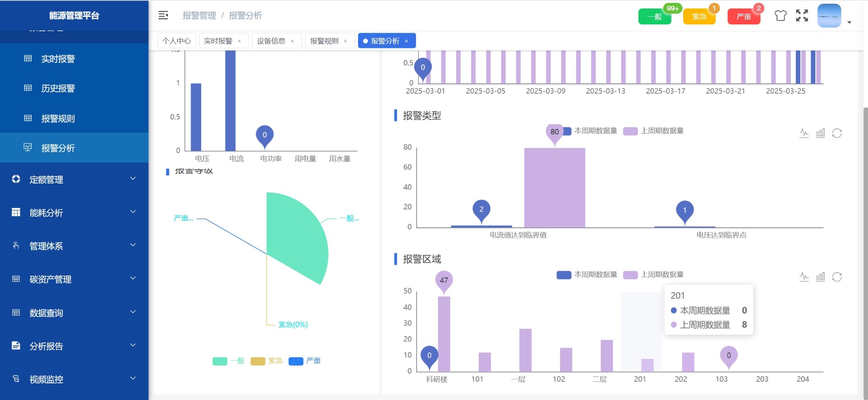The image size is (868, 400).
Task: Expand the 分析报告 menu
Action: coord(74,346)
